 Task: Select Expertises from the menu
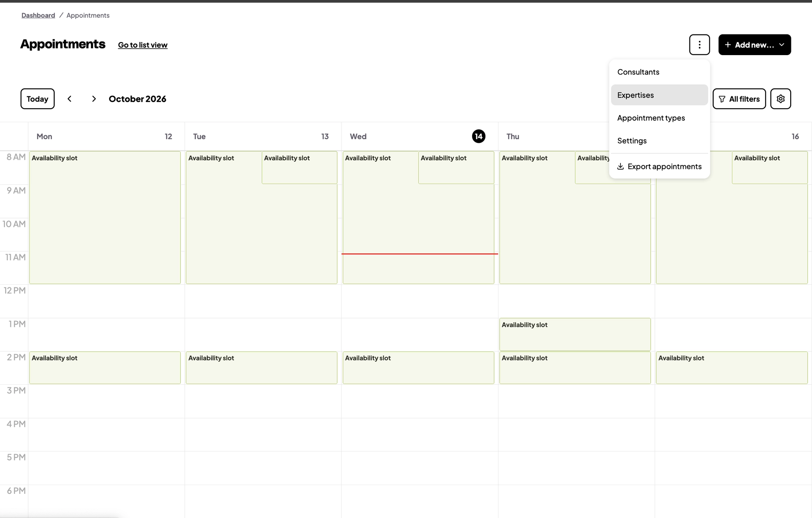click(659, 95)
